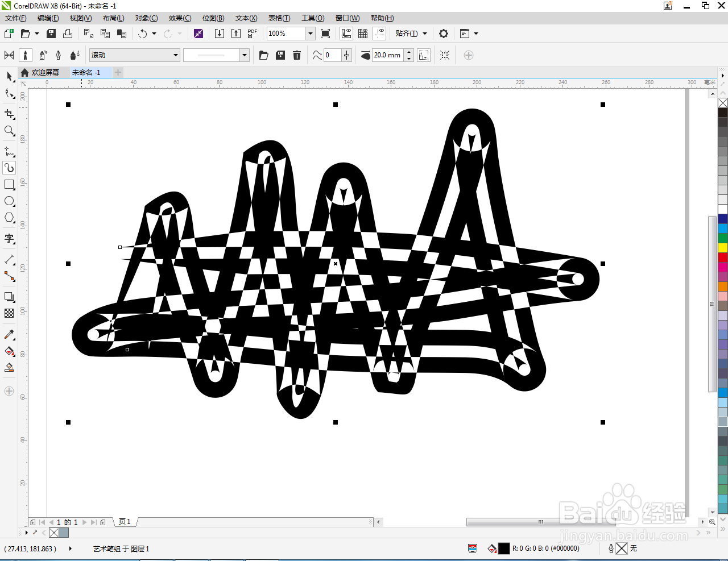Select the Text tool

click(9, 238)
